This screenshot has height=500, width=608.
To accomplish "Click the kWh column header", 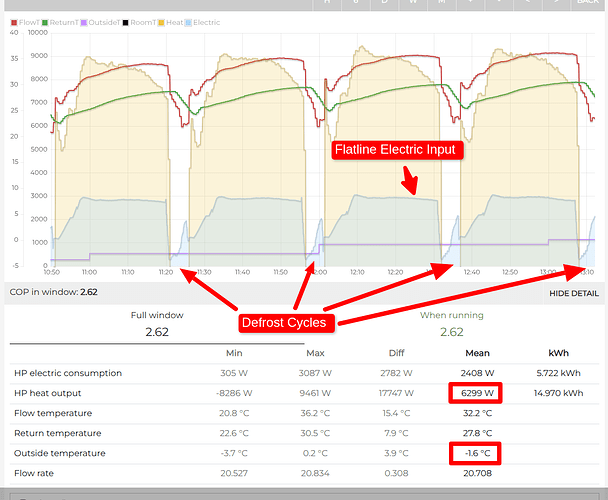I will click(558, 353).
